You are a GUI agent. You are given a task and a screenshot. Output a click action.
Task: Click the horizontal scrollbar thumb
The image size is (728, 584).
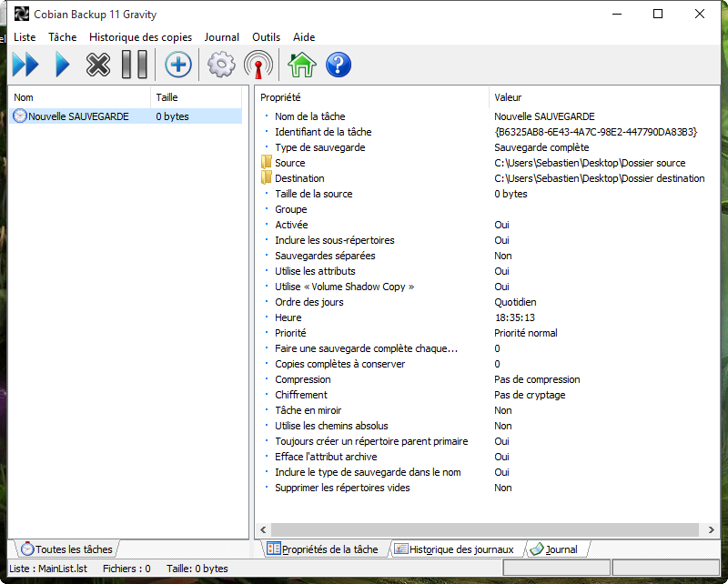click(485, 529)
